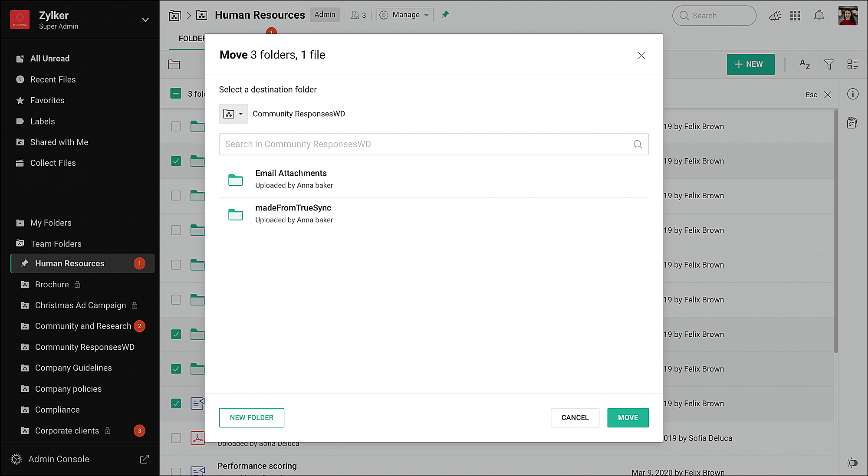Viewport: 868px width, 476px height.
Task: Toggle the night mode switch
Action: click(852, 463)
